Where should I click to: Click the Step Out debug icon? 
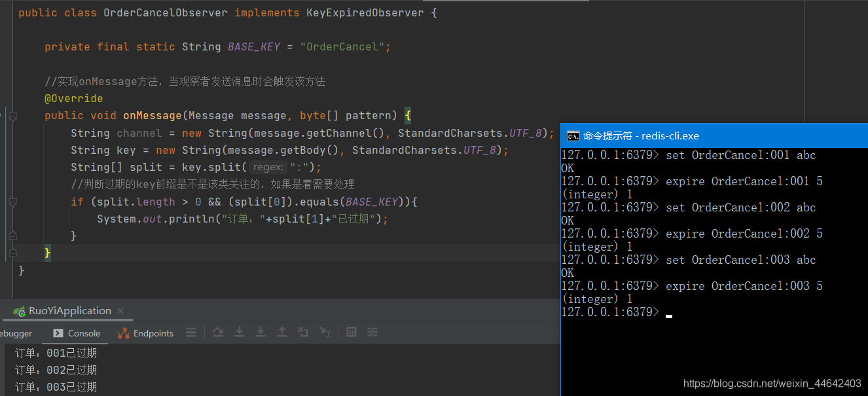coord(281,333)
